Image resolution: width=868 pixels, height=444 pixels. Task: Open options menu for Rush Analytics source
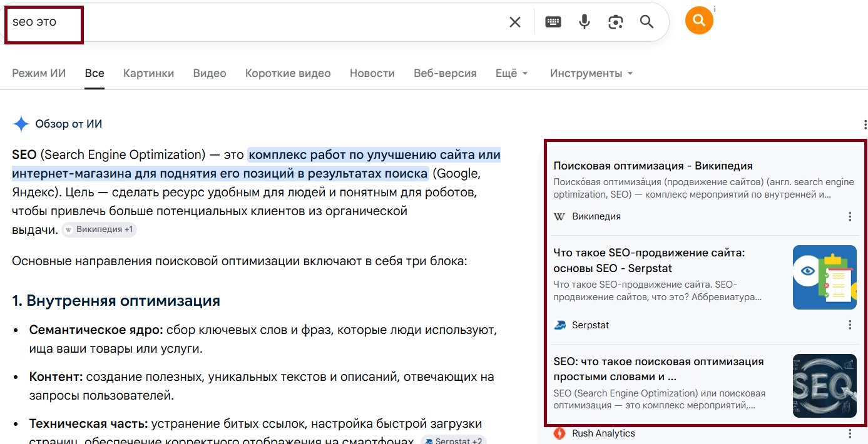tap(850, 433)
